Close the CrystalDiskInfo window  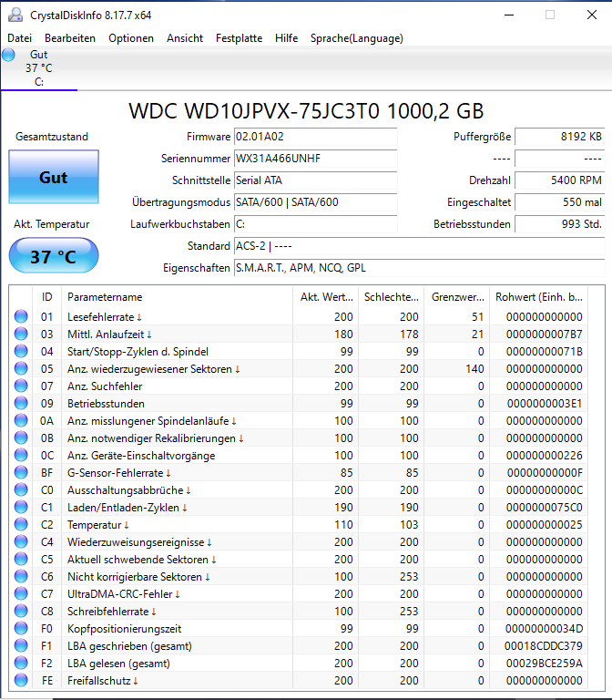pyautogui.click(x=591, y=15)
